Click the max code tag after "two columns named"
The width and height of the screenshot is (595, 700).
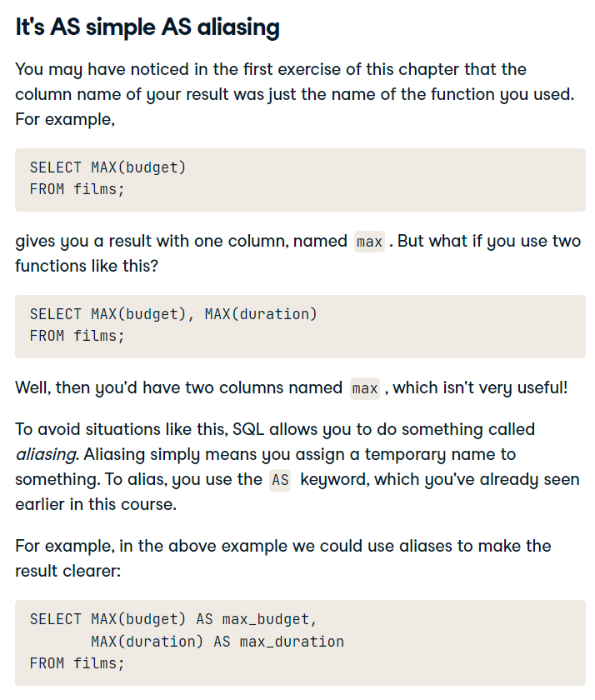point(365,388)
